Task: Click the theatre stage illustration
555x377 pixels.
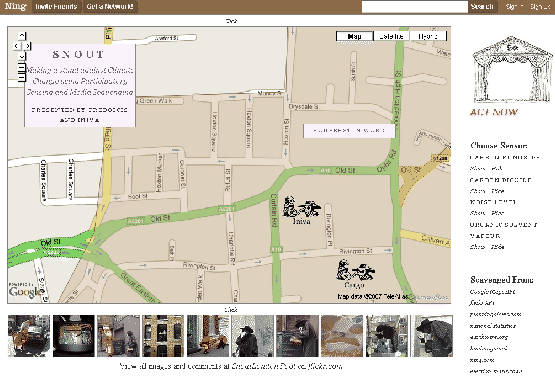Action: point(512,69)
